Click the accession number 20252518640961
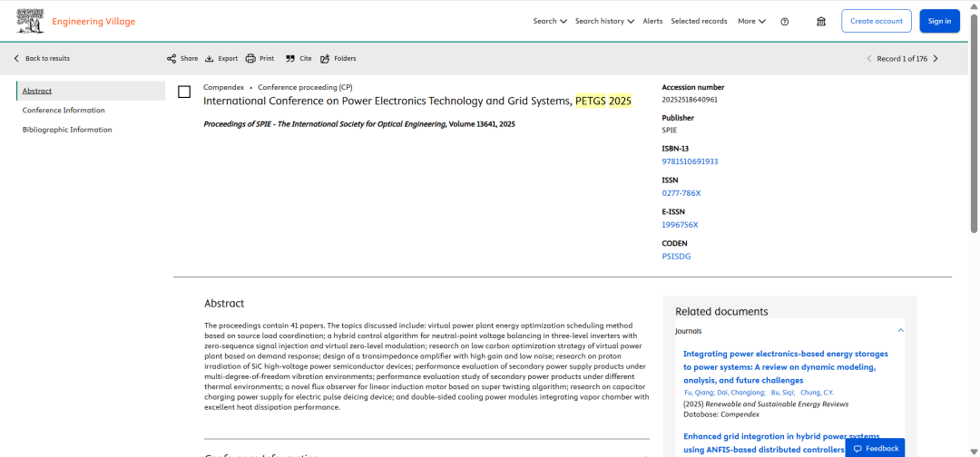The height and width of the screenshot is (457, 980). coord(690,99)
